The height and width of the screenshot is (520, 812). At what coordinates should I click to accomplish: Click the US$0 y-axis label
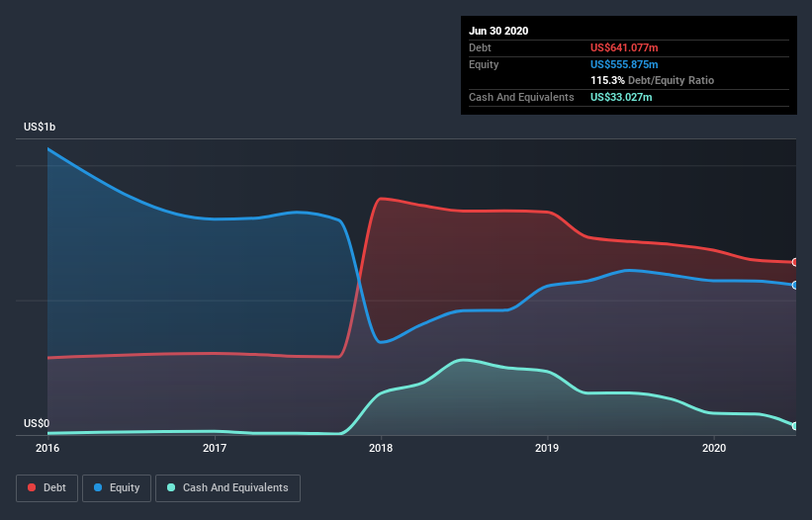[37, 423]
